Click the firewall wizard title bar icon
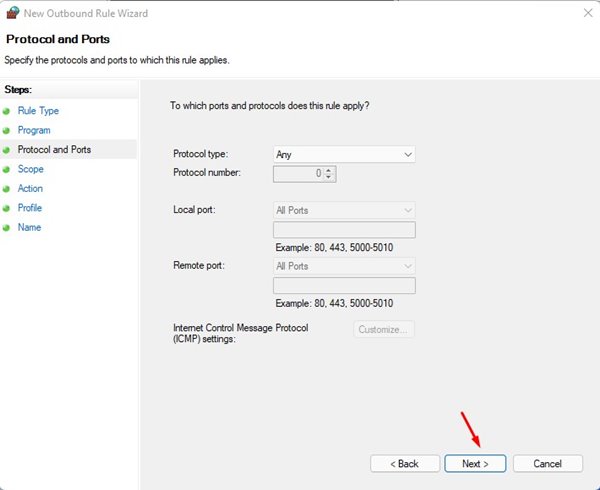The width and height of the screenshot is (600, 490). click(14, 13)
